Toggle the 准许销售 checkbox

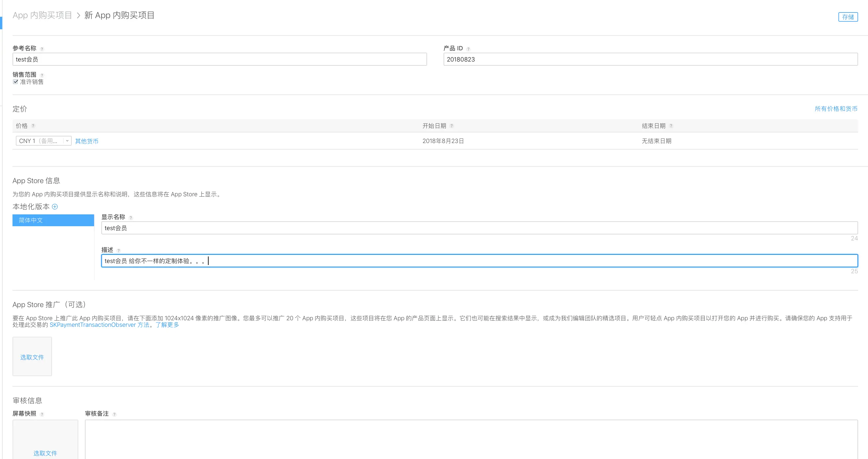(x=15, y=82)
